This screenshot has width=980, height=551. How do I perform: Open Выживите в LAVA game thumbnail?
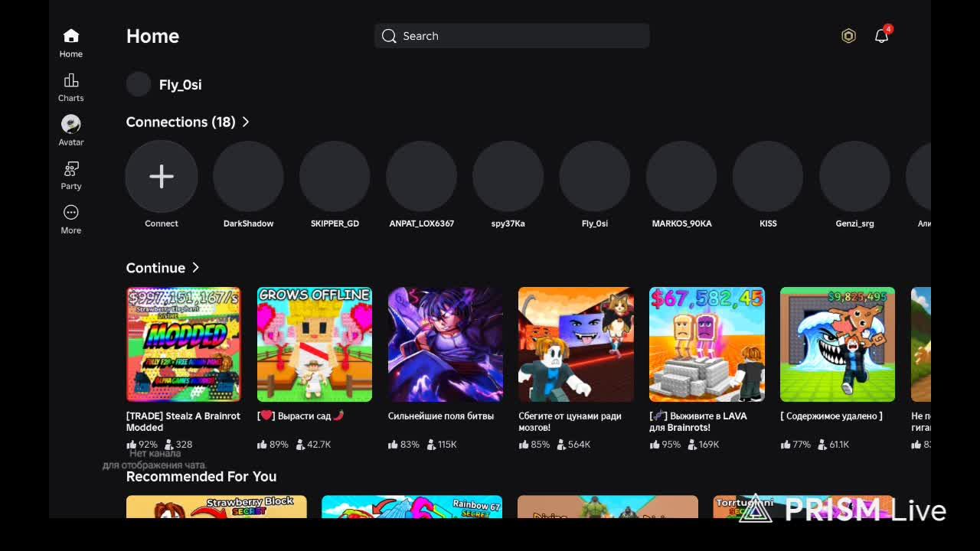pos(707,344)
